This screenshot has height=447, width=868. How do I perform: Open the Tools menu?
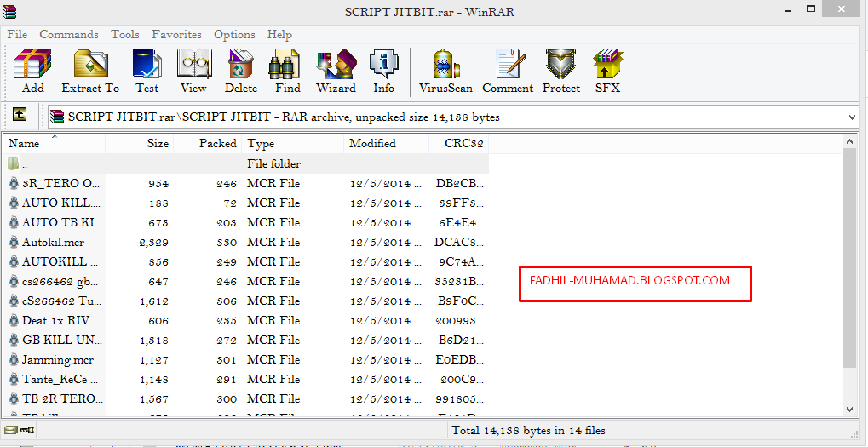pos(125,34)
